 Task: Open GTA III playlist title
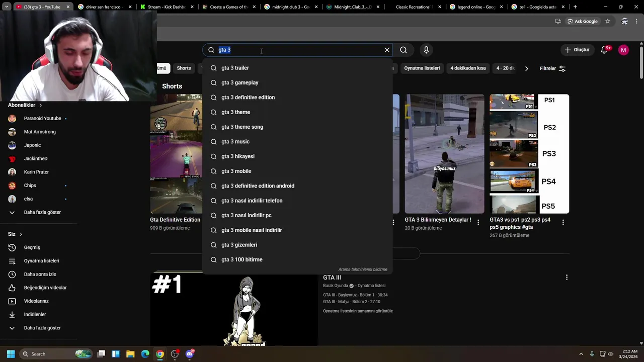332,278
